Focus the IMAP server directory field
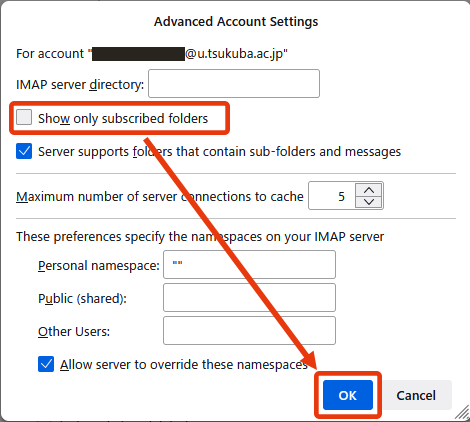Screen dimensions: 470x422 234,84
